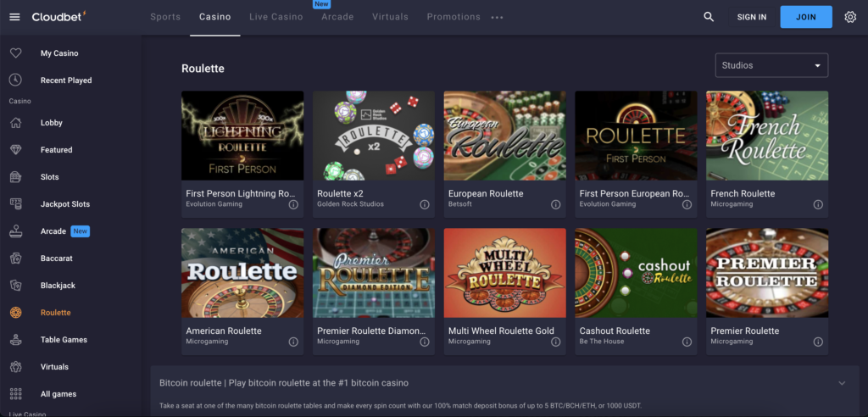
Task: Click the blue JOIN button
Action: click(806, 17)
